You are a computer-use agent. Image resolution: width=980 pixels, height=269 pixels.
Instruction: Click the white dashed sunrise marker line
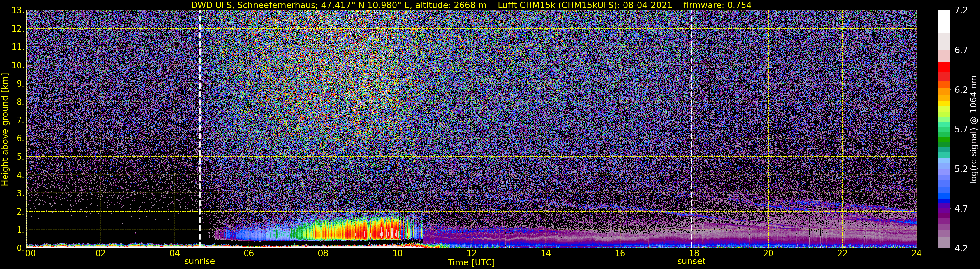(200, 129)
